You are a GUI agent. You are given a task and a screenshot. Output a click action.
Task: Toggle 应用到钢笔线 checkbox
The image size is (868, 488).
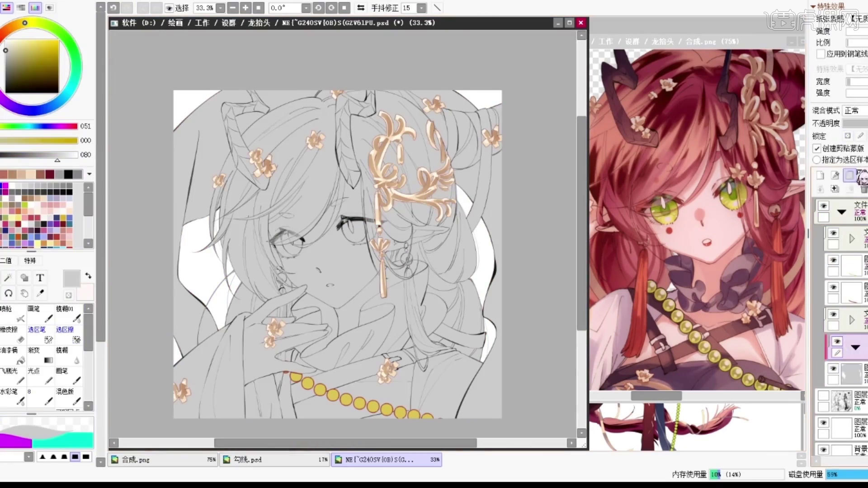[821, 54]
